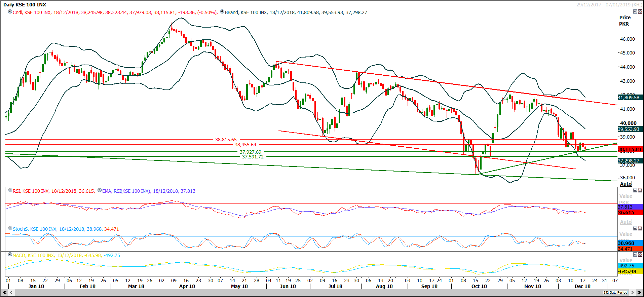Close the main price chart panel
644x297 pixels.
(x=640, y=12)
